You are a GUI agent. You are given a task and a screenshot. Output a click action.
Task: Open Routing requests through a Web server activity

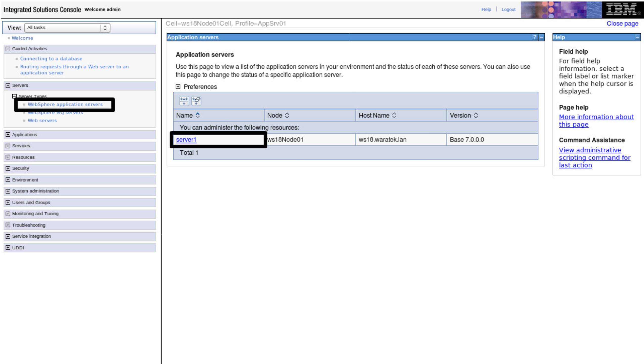[x=75, y=70]
